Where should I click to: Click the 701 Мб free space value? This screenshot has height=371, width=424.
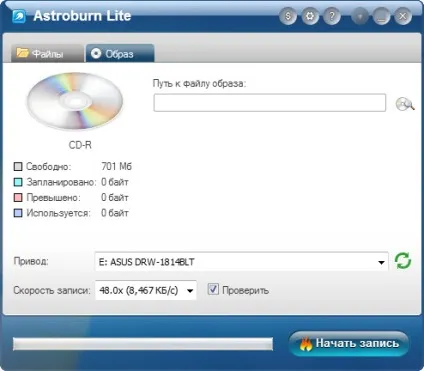tap(116, 166)
